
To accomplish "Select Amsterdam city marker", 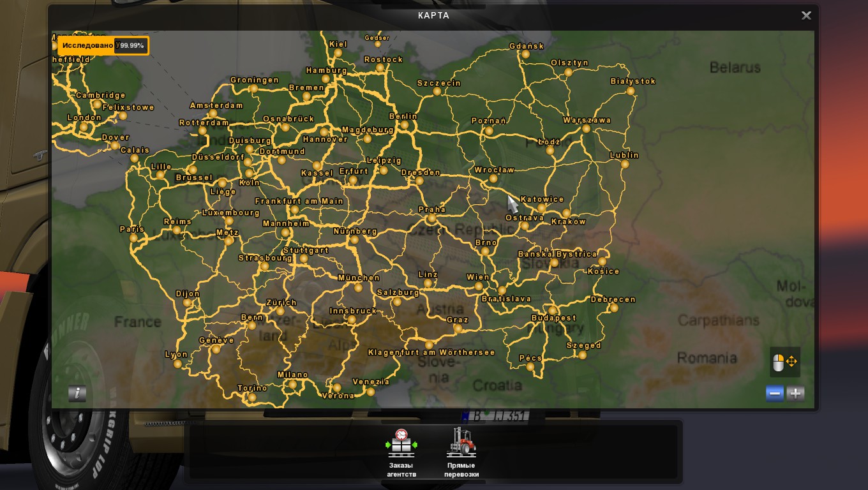I will [213, 114].
